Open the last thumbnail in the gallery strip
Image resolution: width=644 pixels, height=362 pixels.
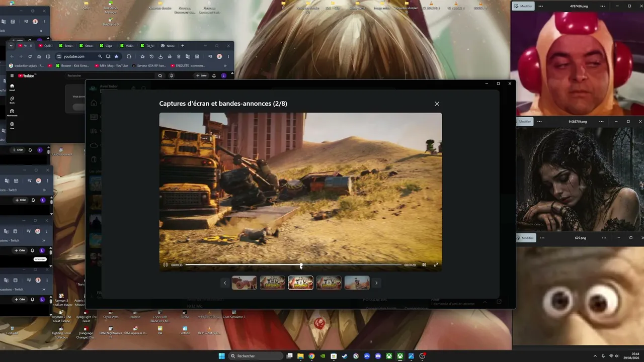(x=357, y=283)
